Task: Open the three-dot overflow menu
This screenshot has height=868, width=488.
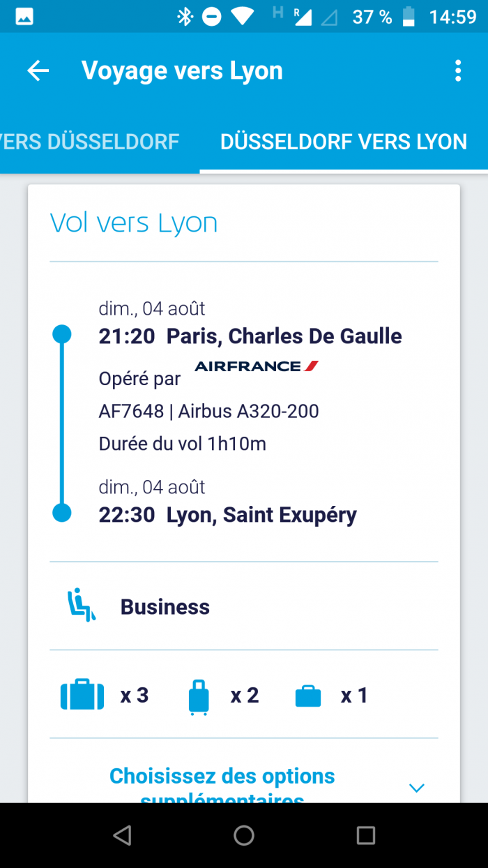Action: tap(457, 70)
